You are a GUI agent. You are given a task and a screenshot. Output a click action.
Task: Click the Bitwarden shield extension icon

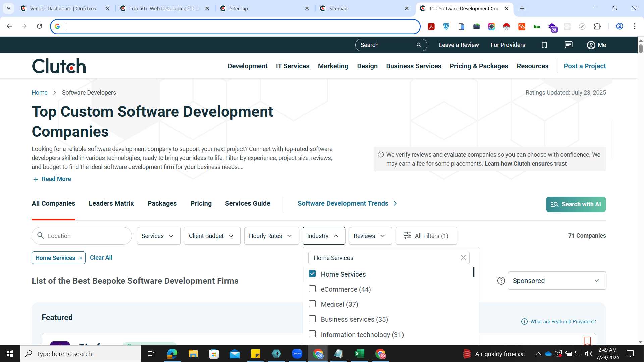(x=446, y=26)
